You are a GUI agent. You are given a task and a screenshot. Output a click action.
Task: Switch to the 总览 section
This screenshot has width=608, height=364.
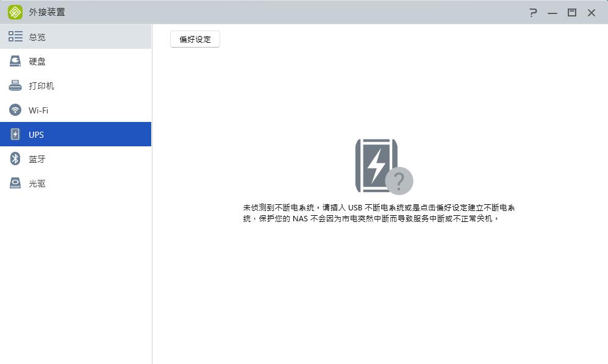point(38,36)
